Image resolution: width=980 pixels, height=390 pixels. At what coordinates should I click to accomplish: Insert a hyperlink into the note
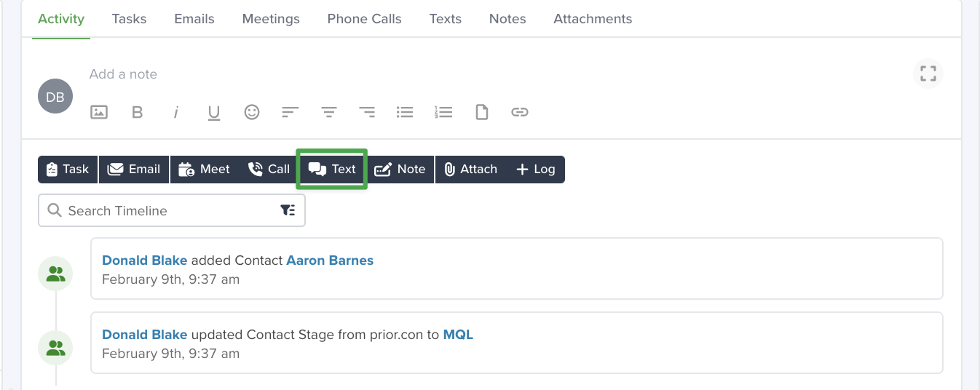519,112
